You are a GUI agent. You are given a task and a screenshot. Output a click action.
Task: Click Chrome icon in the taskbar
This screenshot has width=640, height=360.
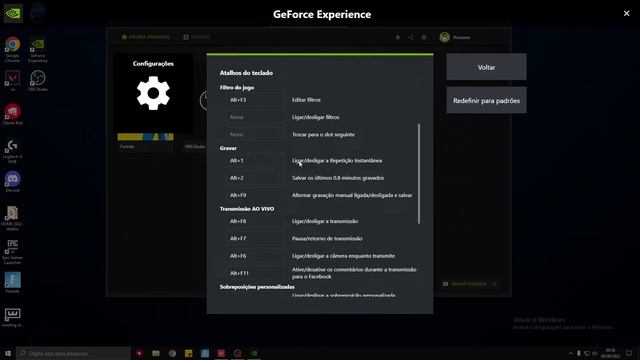(x=172, y=353)
